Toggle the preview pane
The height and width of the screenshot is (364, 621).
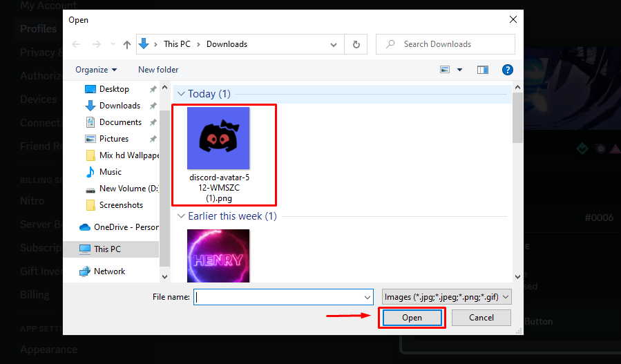(x=482, y=70)
